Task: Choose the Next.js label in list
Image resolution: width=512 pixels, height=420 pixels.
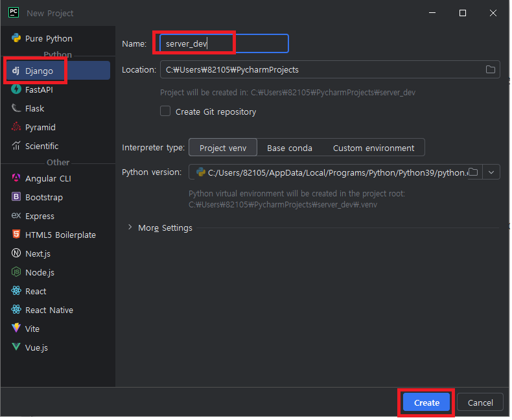Action: pos(38,254)
